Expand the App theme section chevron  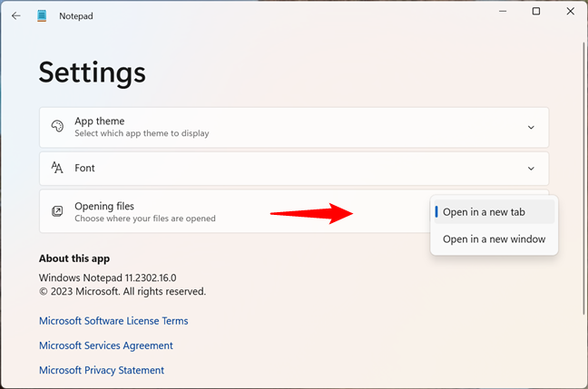point(531,128)
